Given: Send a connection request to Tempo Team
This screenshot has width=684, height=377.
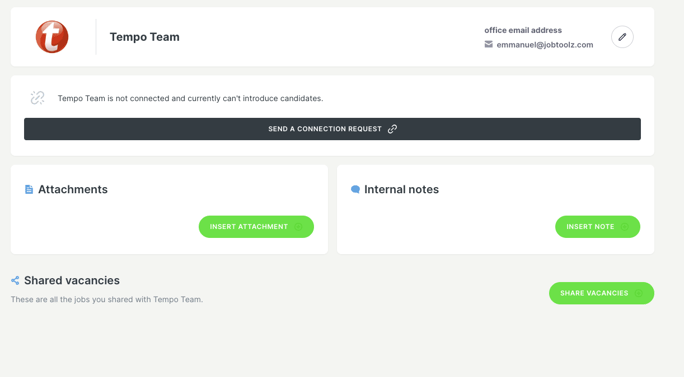Looking at the screenshot, I should click(332, 129).
